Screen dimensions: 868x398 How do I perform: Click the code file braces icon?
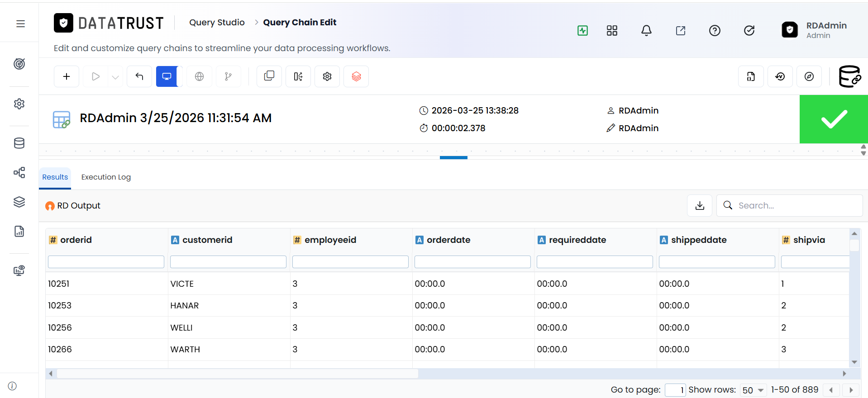pyautogui.click(x=751, y=76)
